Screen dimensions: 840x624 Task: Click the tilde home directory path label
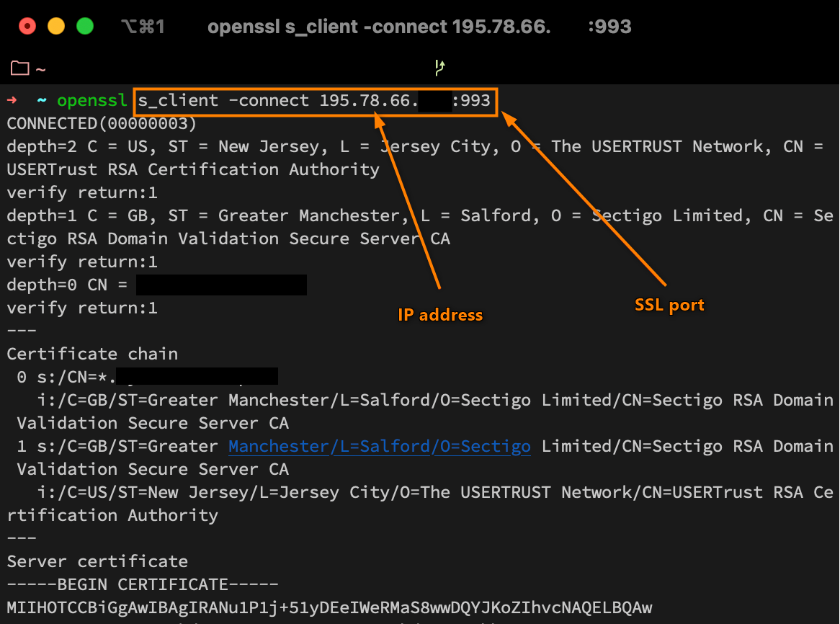(41, 69)
